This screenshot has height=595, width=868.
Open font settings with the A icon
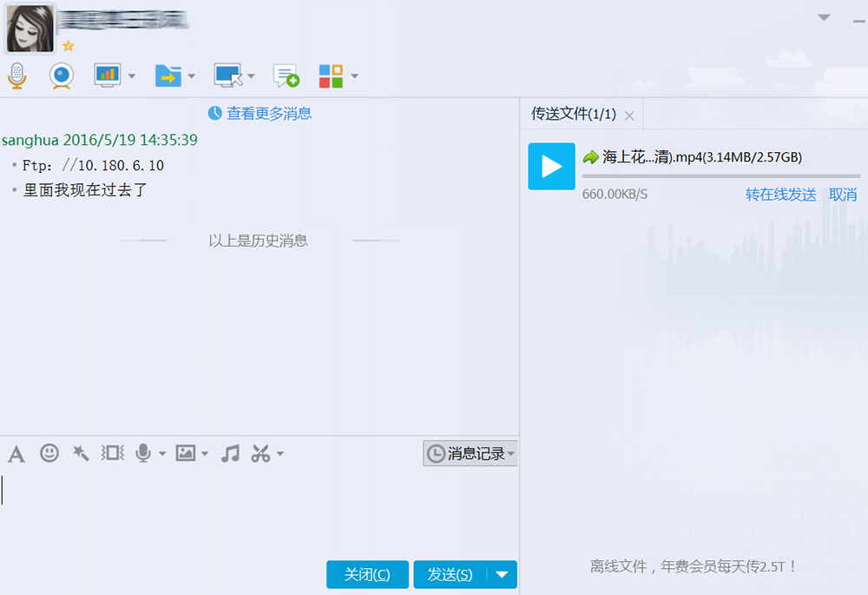coord(16,453)
